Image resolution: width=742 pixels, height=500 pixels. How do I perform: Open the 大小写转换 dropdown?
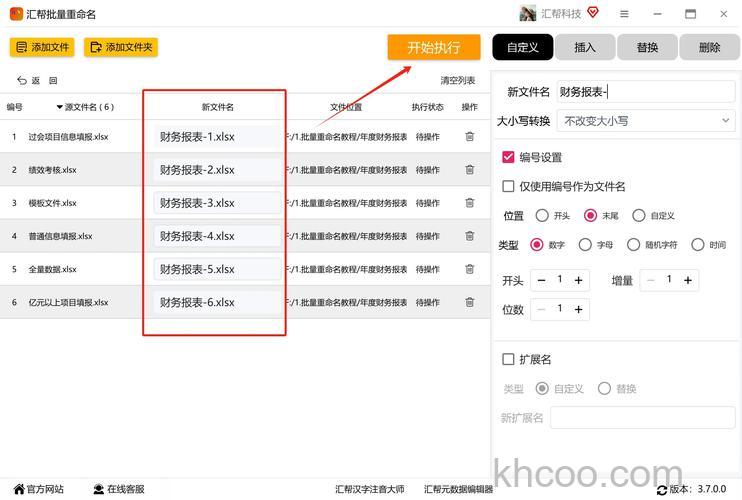(x=646, y=121)
